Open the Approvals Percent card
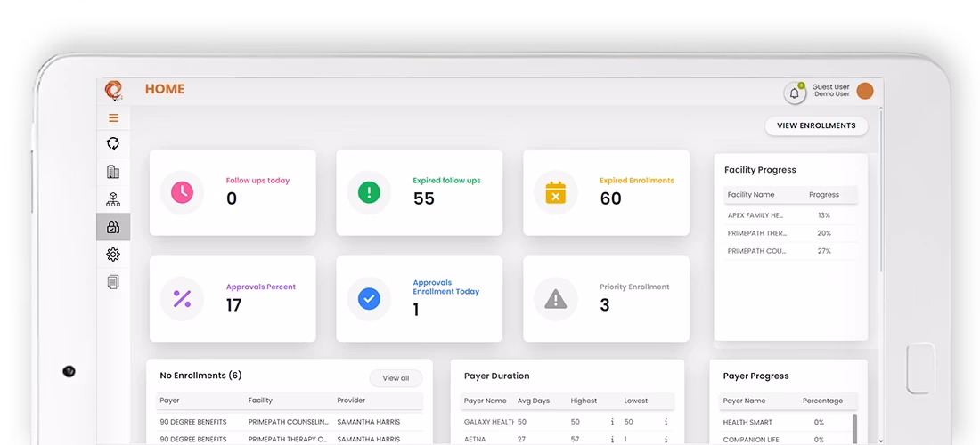Image resolution: width=980 pixels, height=445 pixels. click(233, 299)
